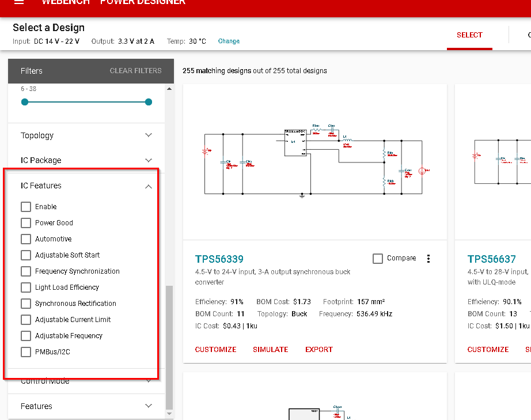The image size is (531, 420).
Task: Click CLEAR FILTERS to reset filters
Action: click(x=135, y=70)
